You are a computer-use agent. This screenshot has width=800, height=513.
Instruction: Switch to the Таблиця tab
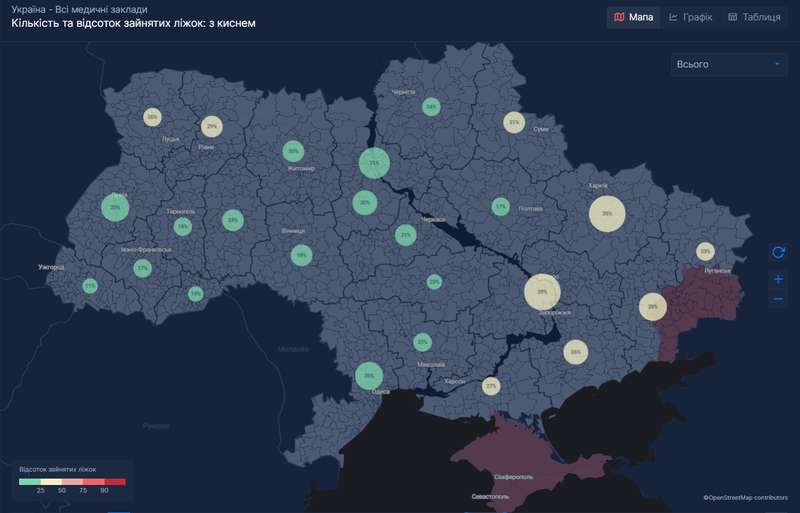point(753,17)
